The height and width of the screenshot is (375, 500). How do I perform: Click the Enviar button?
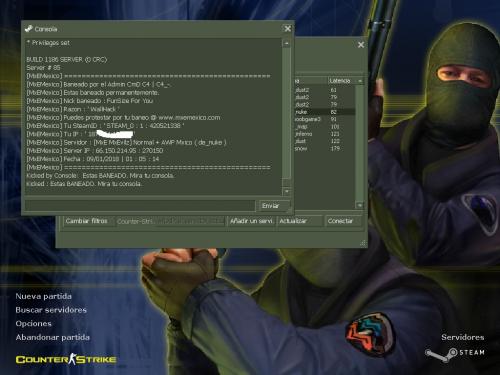272,206
